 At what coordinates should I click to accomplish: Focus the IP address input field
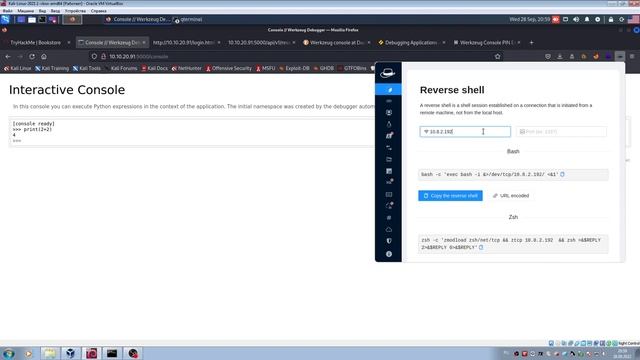point(465,131)
